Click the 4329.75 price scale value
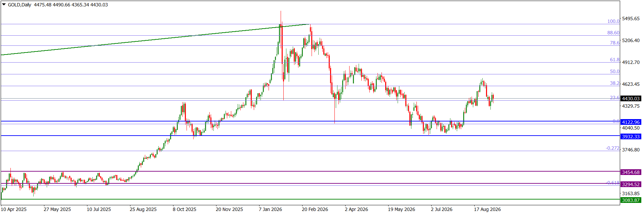 coord(631,106)
